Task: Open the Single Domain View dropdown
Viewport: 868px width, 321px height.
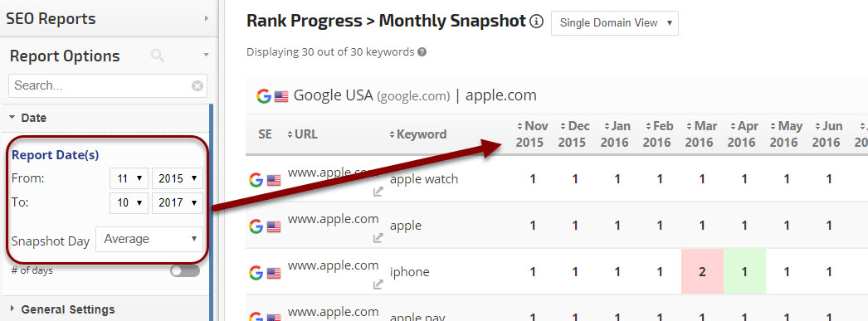Action: 614,23
